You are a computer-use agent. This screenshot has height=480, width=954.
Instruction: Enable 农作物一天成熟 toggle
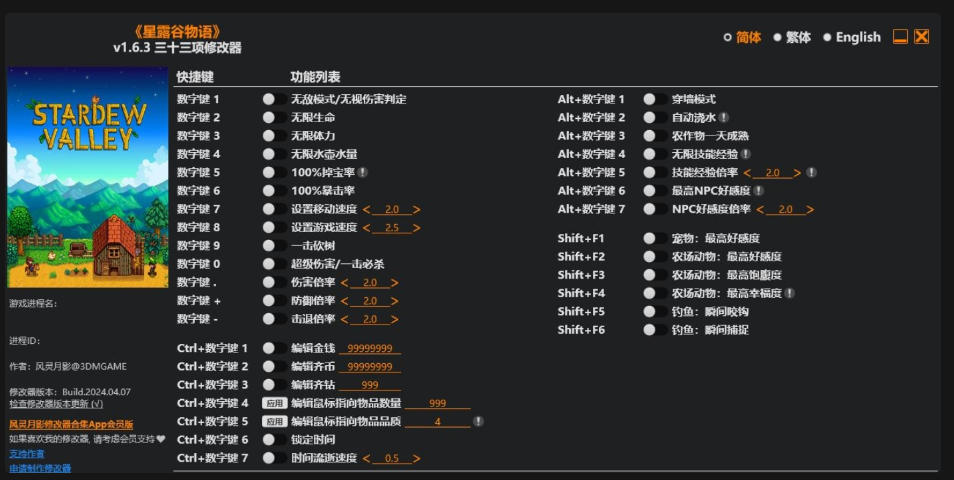(655, 136)
